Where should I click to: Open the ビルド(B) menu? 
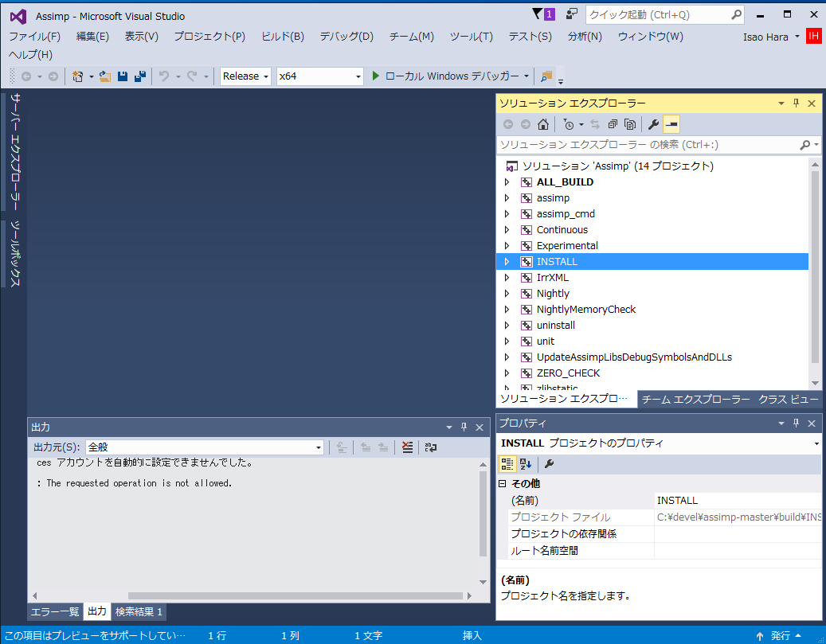coord(283,37)
